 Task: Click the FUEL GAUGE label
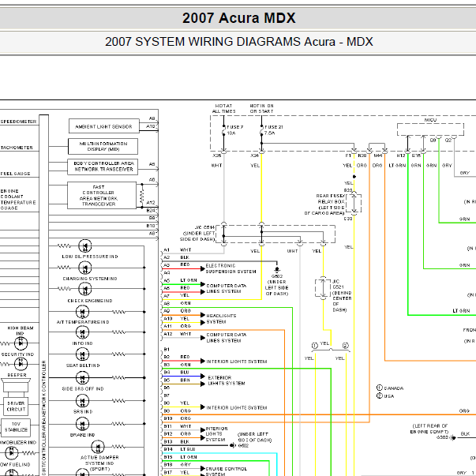click(x=16, y=174)
